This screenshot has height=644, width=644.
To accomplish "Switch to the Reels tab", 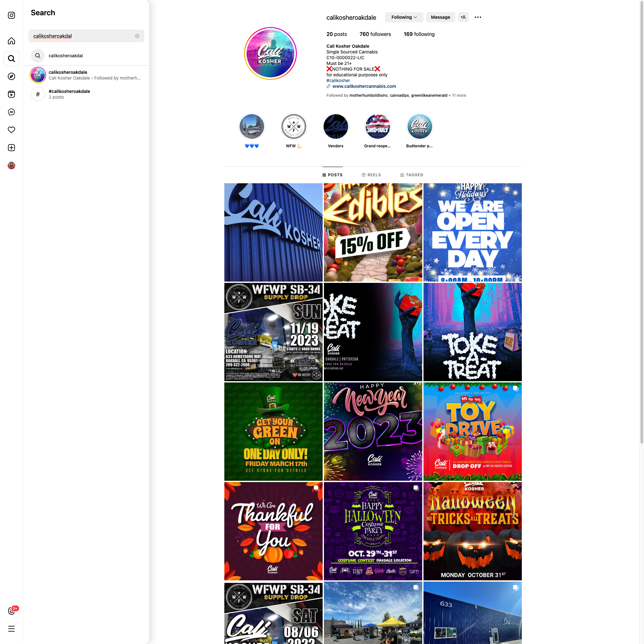I will pos(371,175).
